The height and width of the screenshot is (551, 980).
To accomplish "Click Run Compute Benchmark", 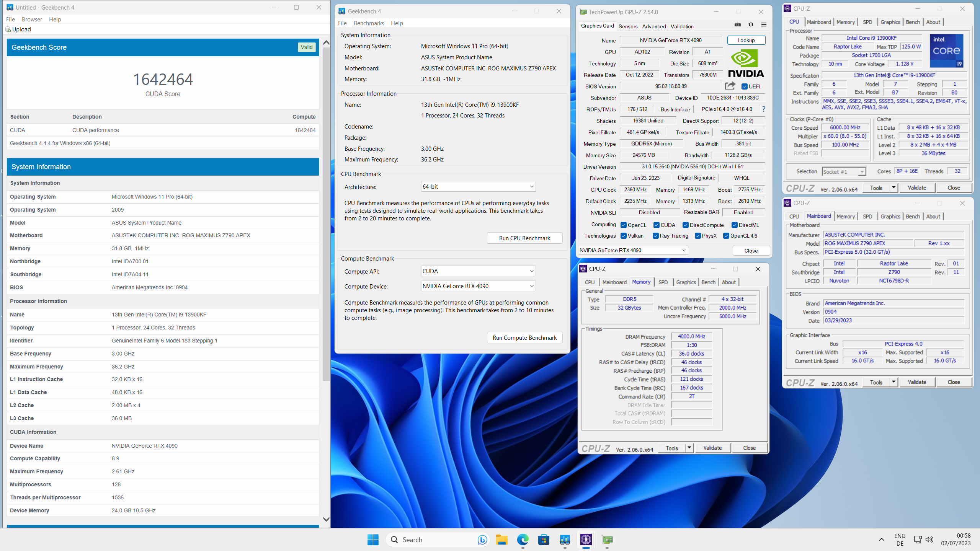I will pos(524,337).
